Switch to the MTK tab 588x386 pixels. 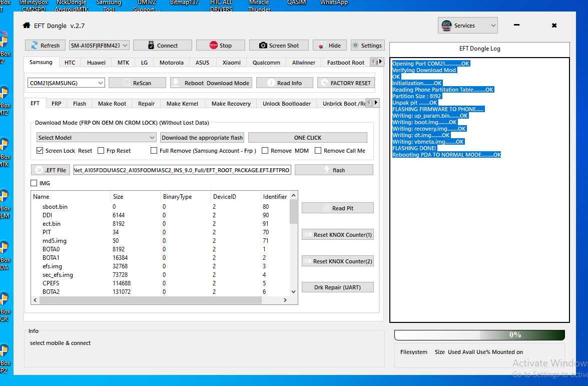click(124, 63)
